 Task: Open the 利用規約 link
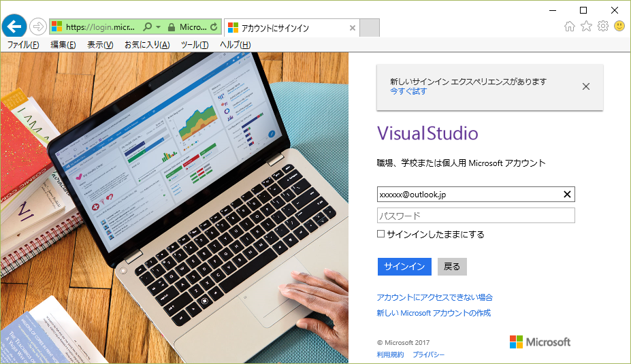(390, 354)
